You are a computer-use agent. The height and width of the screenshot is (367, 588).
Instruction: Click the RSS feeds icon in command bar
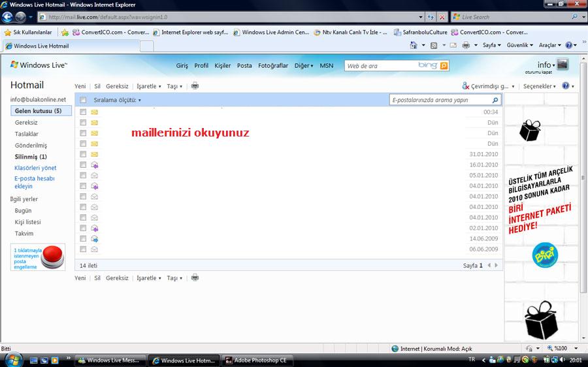pyautogui.click(x=434, y=45)
